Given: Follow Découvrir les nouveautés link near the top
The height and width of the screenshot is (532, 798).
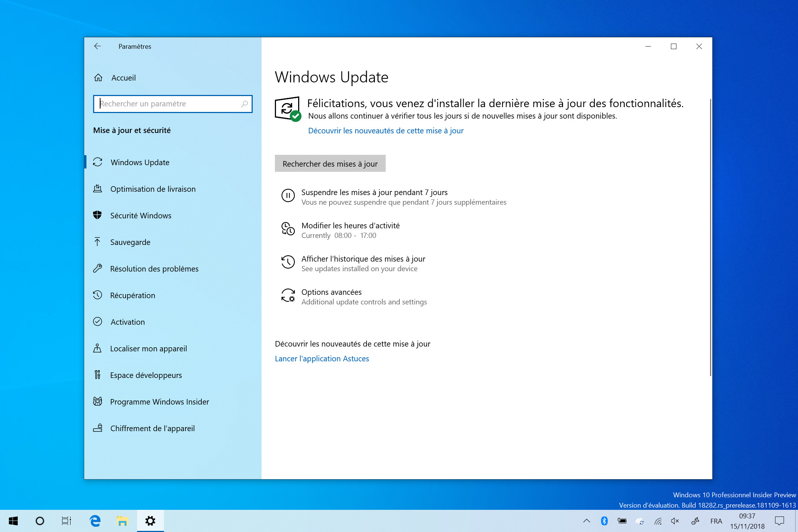Looking at the screenshot, I should (x=386, y=130).
